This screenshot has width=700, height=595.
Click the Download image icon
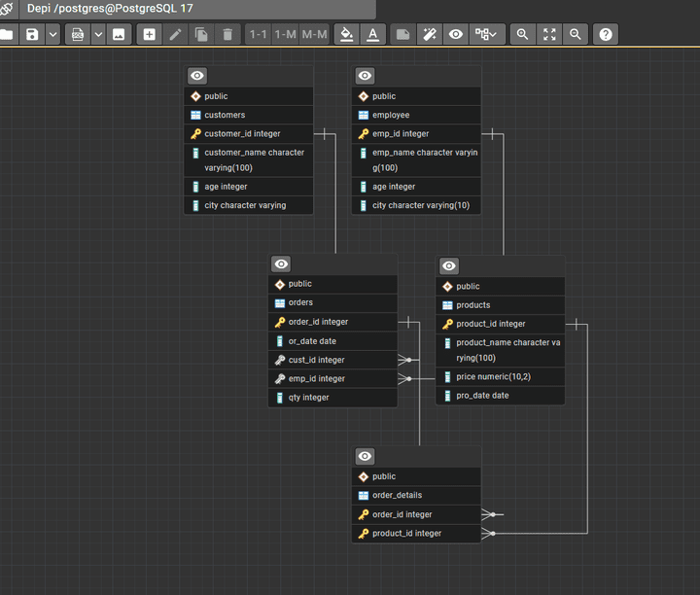(x=119, y=34)
